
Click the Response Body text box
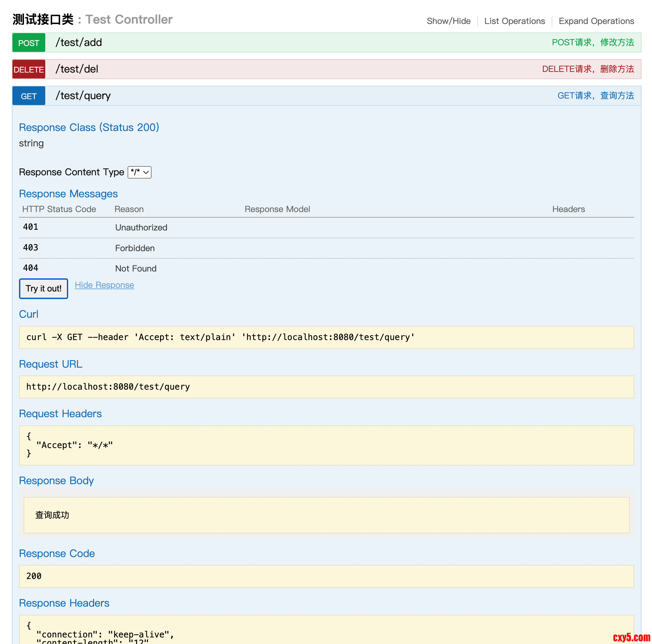coord(326,515)
